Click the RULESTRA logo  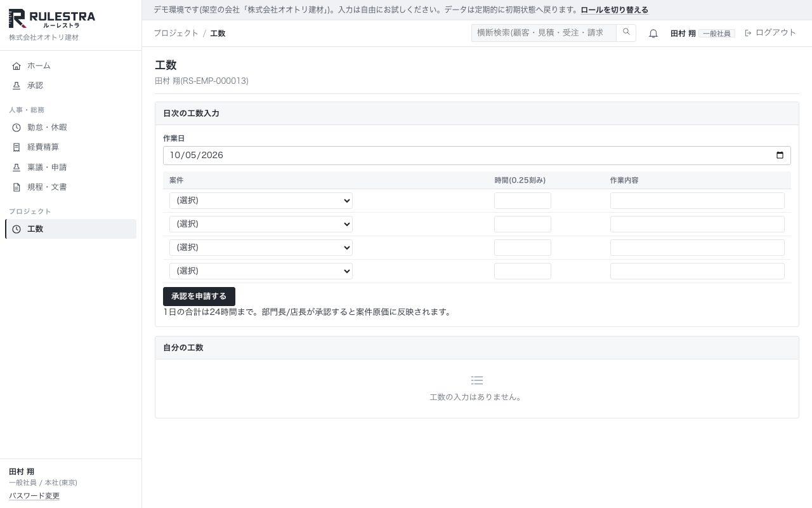coord(52,19)
